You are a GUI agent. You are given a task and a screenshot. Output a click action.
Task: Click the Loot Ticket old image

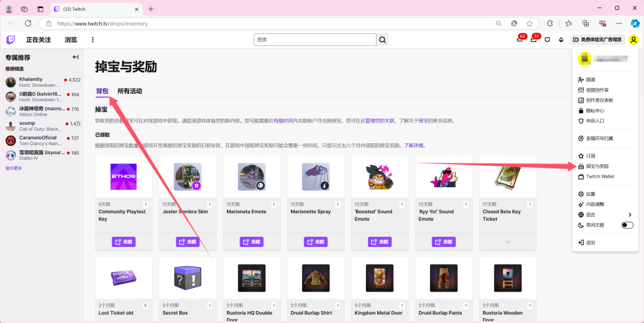click(x=124, y=278)
